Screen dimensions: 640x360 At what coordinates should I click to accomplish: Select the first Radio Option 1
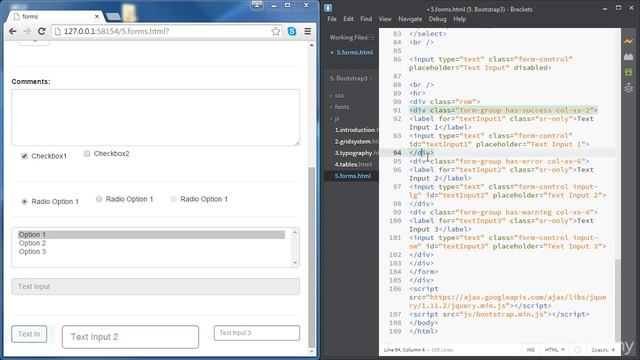(24, 201)
